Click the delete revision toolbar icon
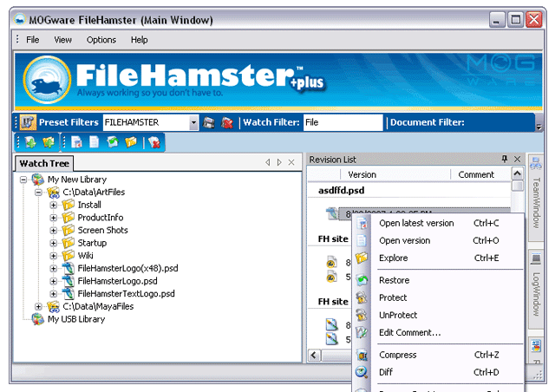 [154, 142]
